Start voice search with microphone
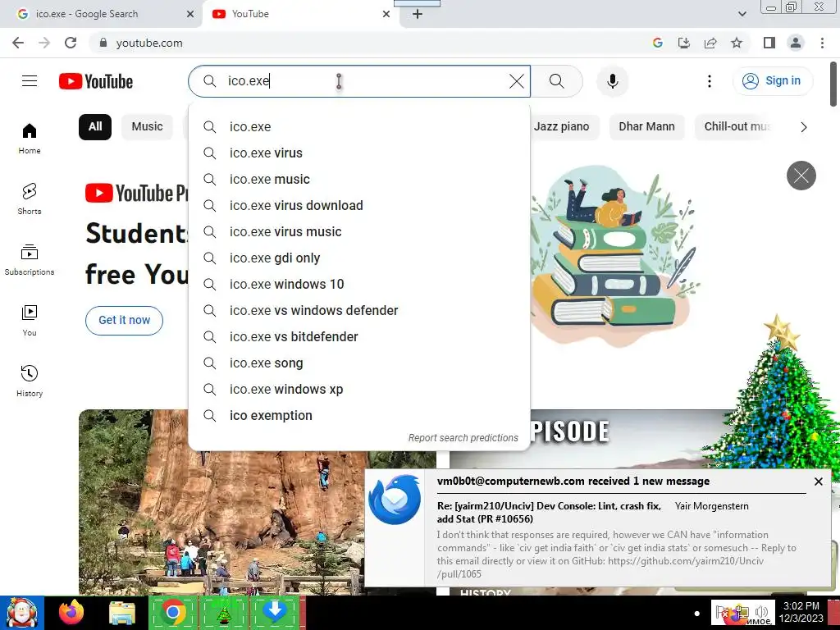Viewport: 840px width, 630px height. [612, 81]
